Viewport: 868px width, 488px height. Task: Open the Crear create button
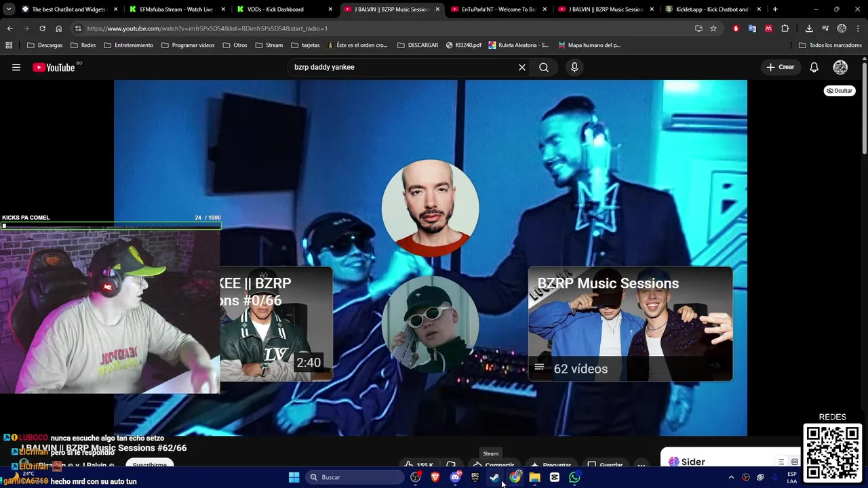[x=781, y=67]
